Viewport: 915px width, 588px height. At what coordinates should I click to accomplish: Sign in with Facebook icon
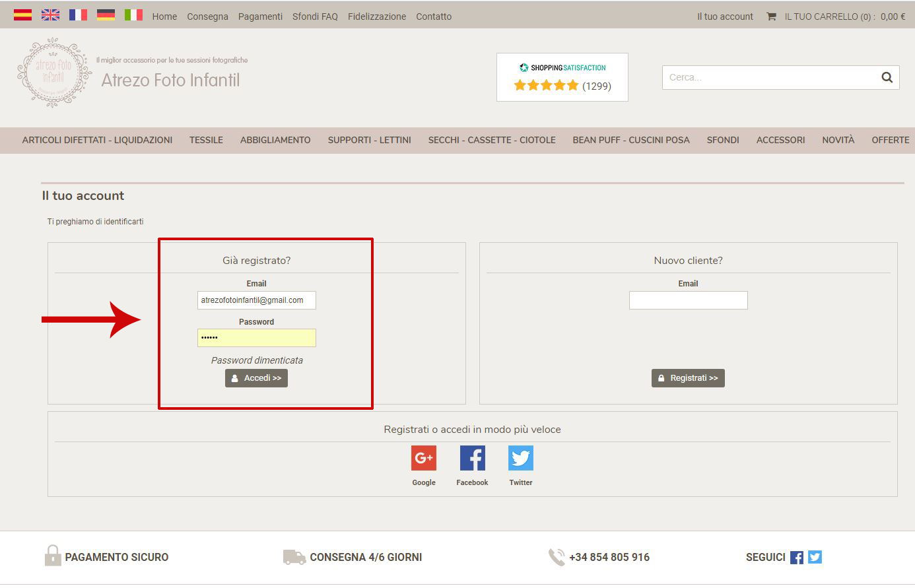[472, 458]
